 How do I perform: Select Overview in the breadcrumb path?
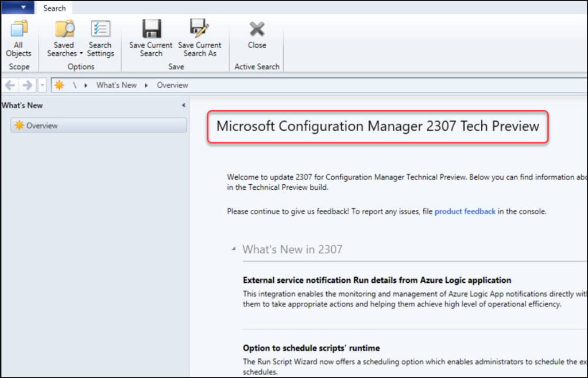coord(172,85)
